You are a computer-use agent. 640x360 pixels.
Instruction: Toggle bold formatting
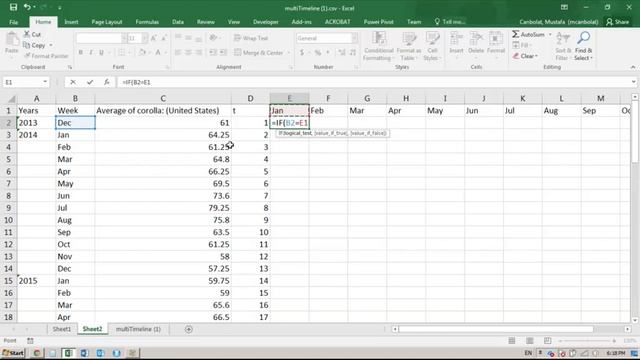[81, 52]
